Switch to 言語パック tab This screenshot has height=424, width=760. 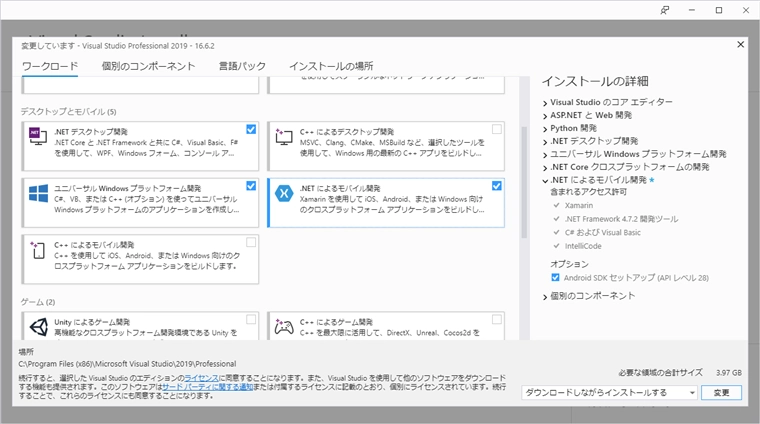[x=242, y=66]
